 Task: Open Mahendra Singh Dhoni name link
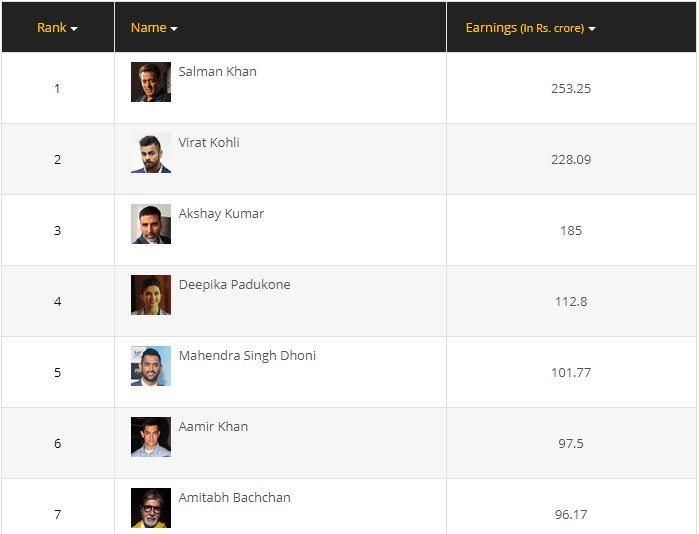pyautogui.click(x=247, y=356)
